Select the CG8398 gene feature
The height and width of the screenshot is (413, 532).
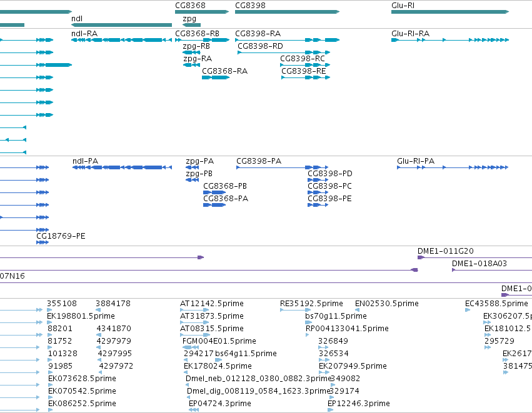(x=287, y=12)
